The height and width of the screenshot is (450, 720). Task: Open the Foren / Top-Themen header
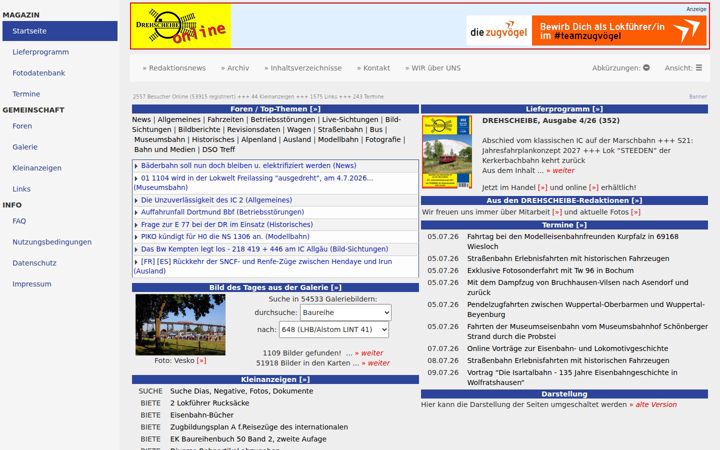pos(275,109)
